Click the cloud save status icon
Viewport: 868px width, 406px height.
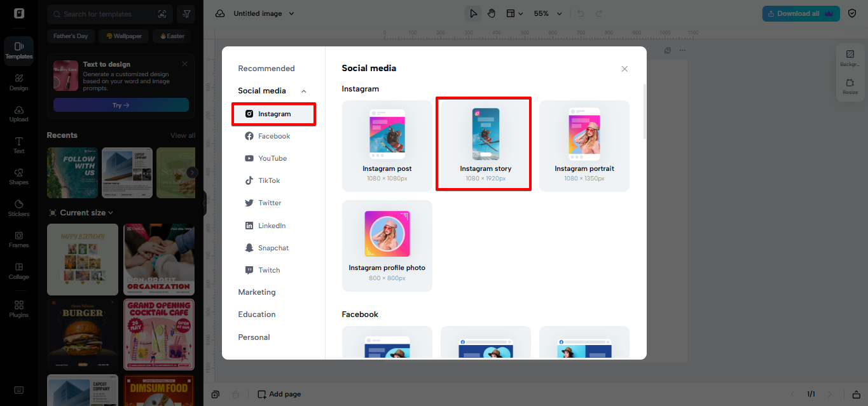click(x=220, y=13)
